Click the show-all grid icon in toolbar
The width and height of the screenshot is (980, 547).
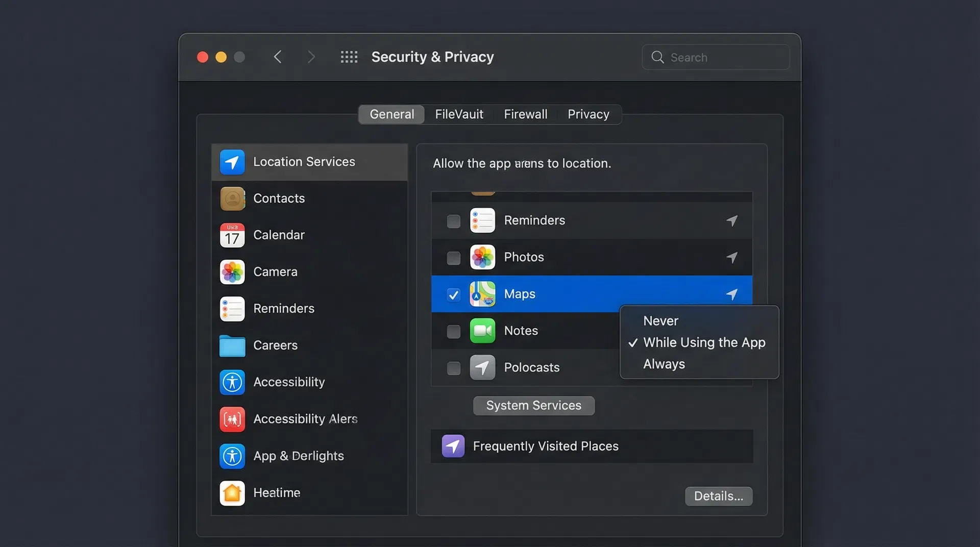pos(349,57)
